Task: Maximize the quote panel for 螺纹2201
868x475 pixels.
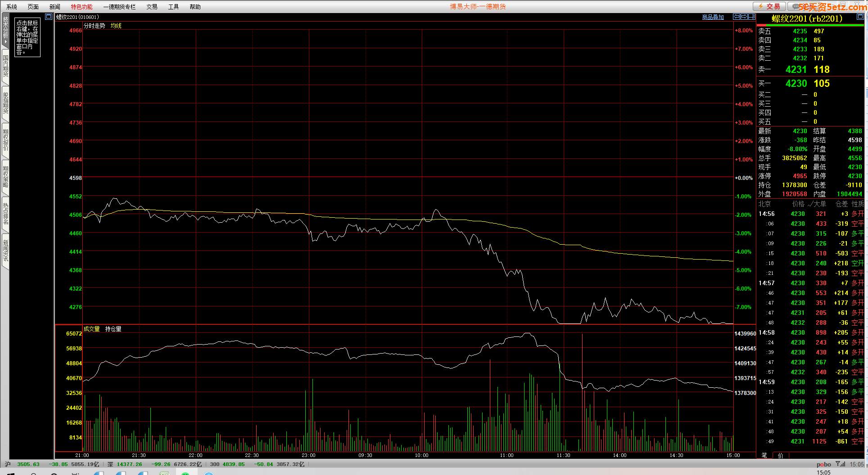Action: pyautogui.click(x=860, y=17)
